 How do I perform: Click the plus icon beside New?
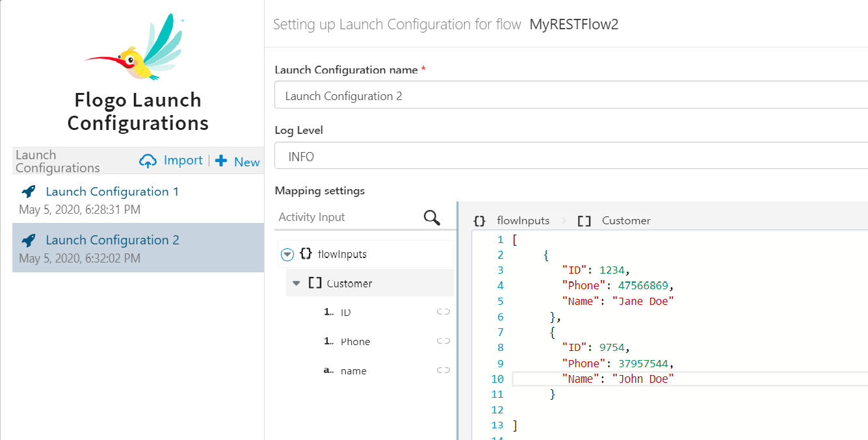click(221, 161)
